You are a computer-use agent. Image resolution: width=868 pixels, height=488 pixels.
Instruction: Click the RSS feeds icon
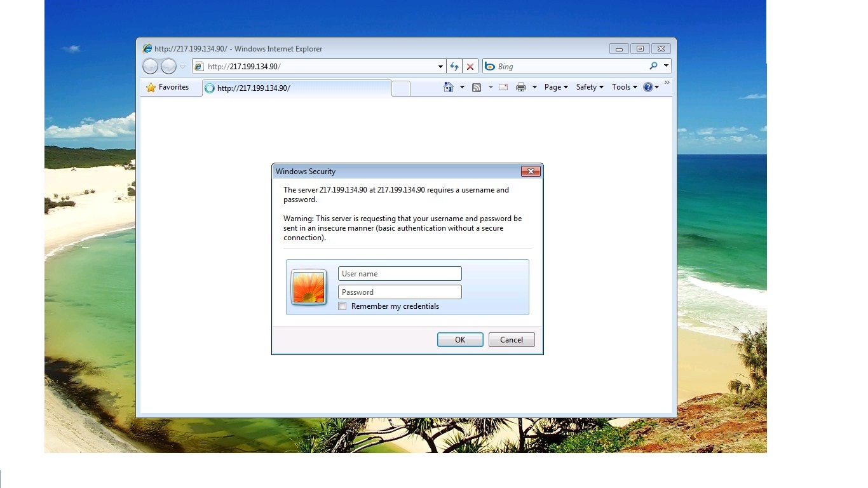[x=477, y=87]
